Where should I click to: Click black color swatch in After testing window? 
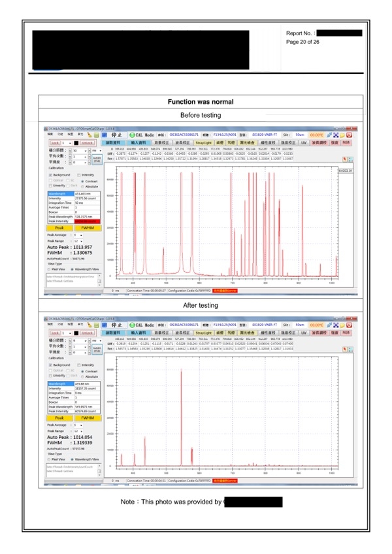pos(76,333)
